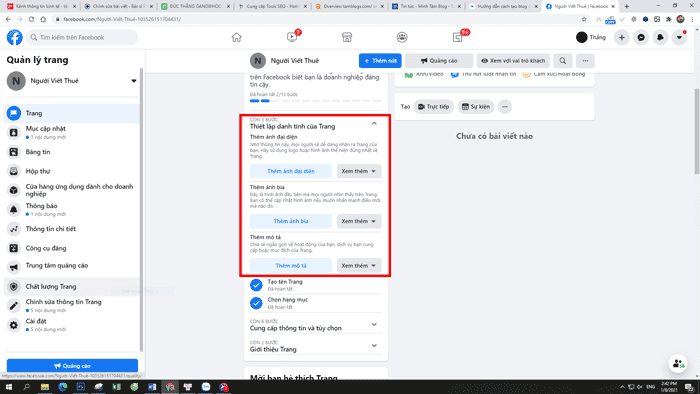Image resolution: width=700 pixels, height=394 pixels.
Task: Open account dropdown arrow in top bar
Action: click(679, 37)
